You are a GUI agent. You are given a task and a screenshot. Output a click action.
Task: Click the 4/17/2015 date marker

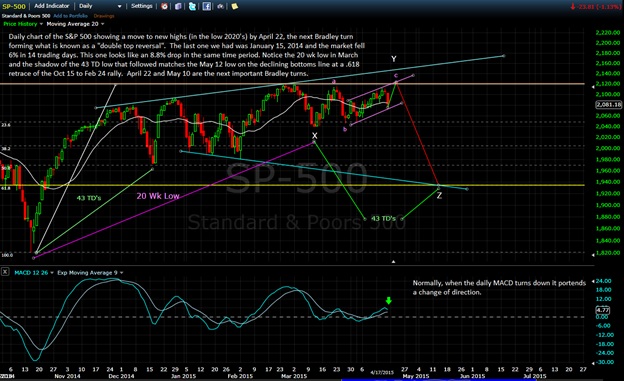point(382,373)
